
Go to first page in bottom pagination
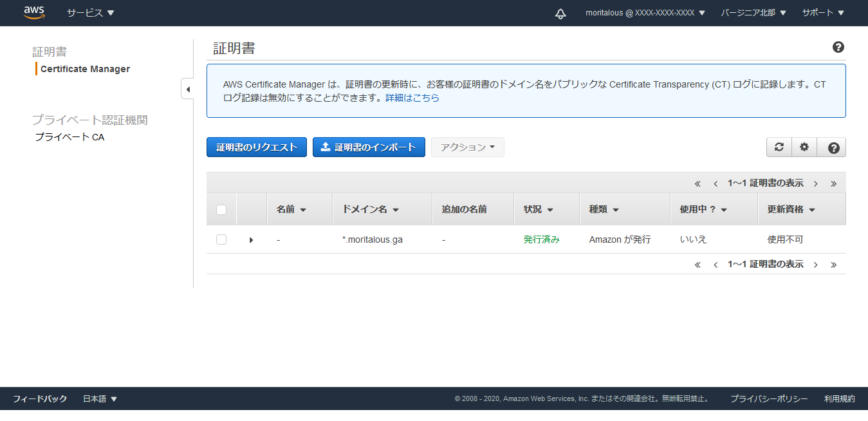tap(697, 265)
